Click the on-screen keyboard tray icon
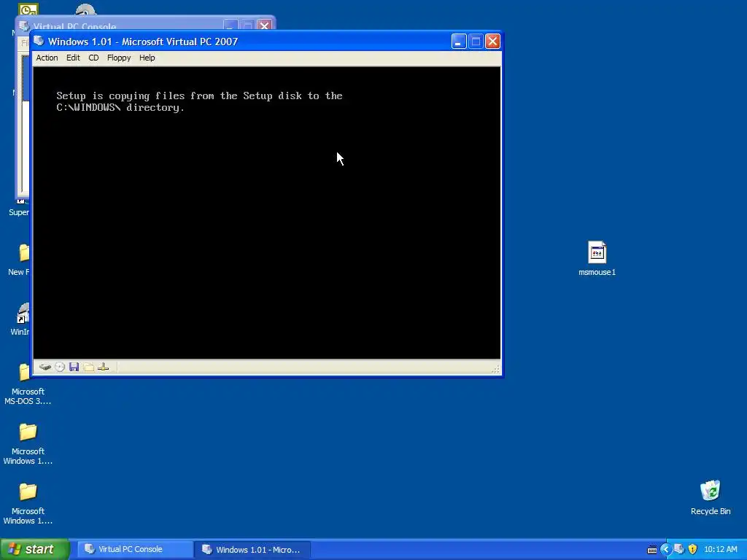The height and width of the screenshot is (560, 747). tap(652, 550)
